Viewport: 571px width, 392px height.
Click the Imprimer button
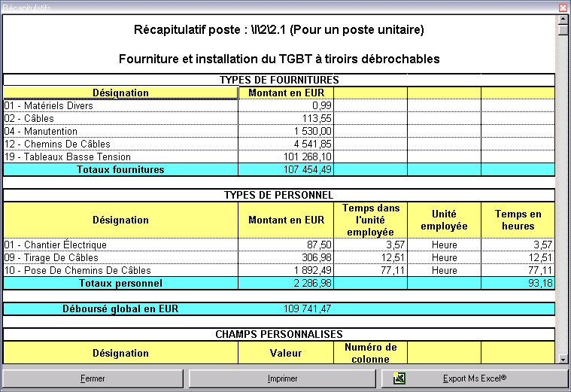(x=283, y=378)
